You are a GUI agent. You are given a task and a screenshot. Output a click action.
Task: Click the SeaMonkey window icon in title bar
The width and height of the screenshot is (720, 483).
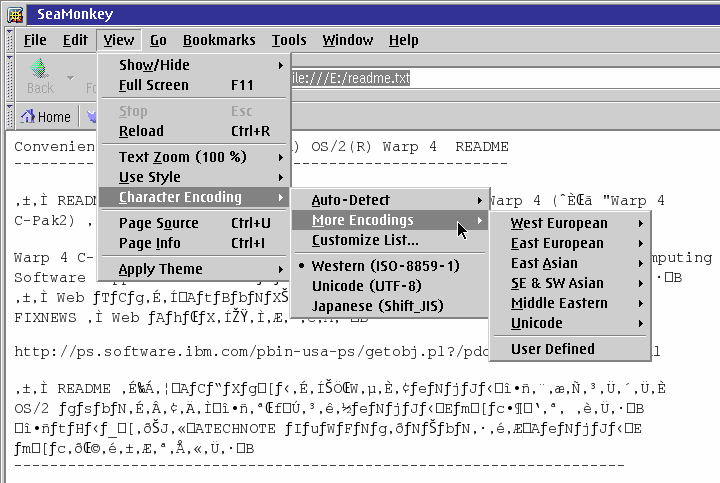tap(16, 14)
